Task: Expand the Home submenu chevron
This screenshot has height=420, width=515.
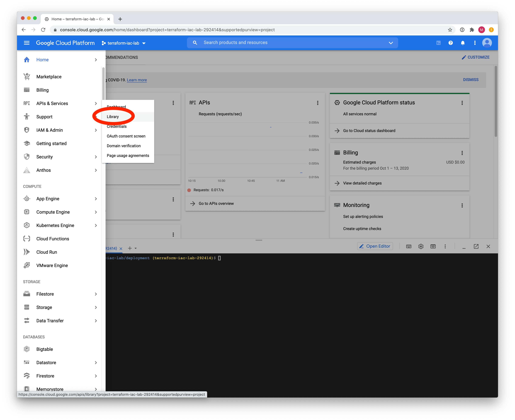Action: tap(96, 60)
